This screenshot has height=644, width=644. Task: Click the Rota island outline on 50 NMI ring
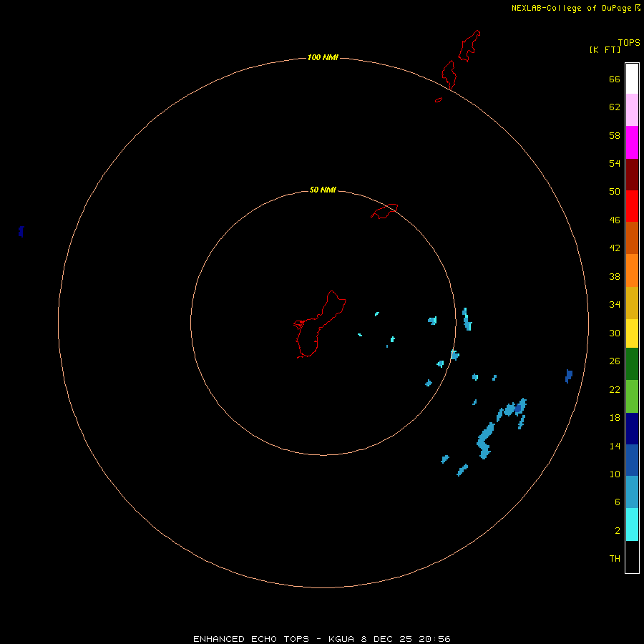384,211
